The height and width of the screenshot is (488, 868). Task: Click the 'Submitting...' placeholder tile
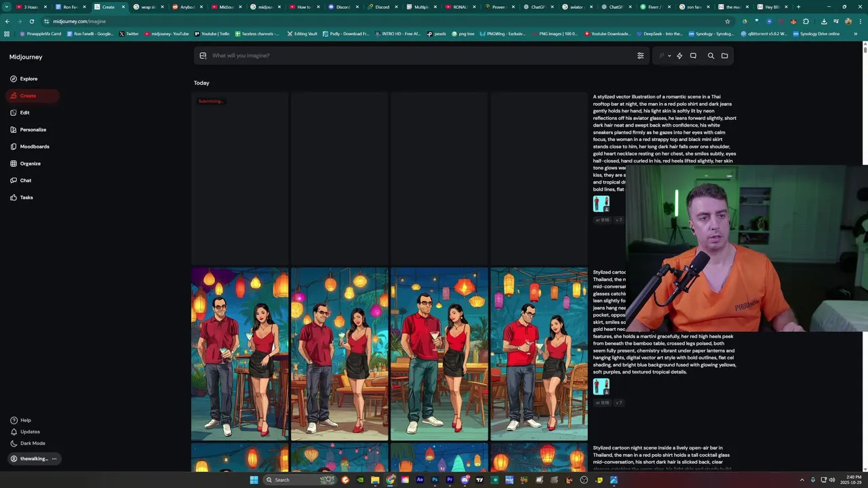[239, 178]
